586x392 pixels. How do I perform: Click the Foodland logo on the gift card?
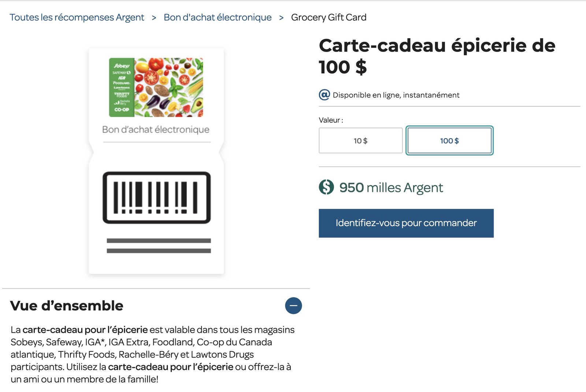[122, 83]
